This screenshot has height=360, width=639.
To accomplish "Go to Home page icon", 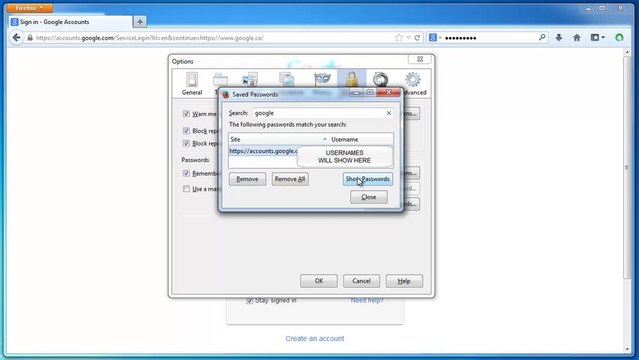I will 577,38.
